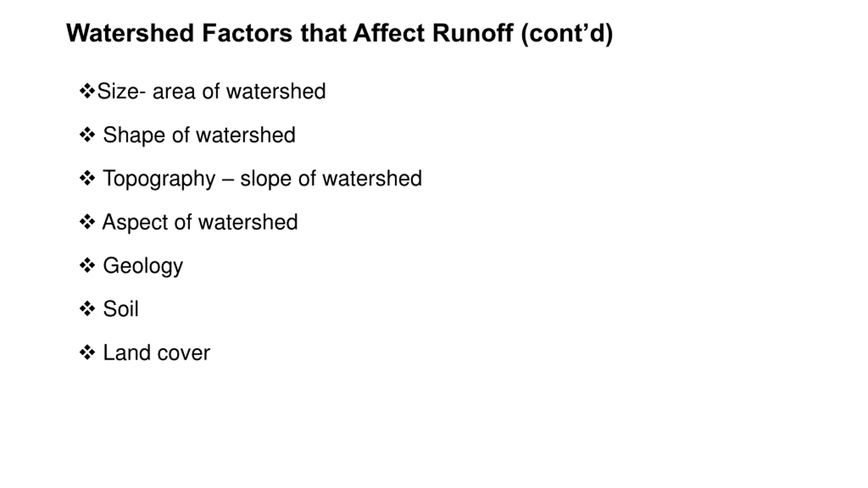This screenshot has width=868, height=488.
Task: Click 'slope of watershed' in the Topography line
Action: [331, 179]
